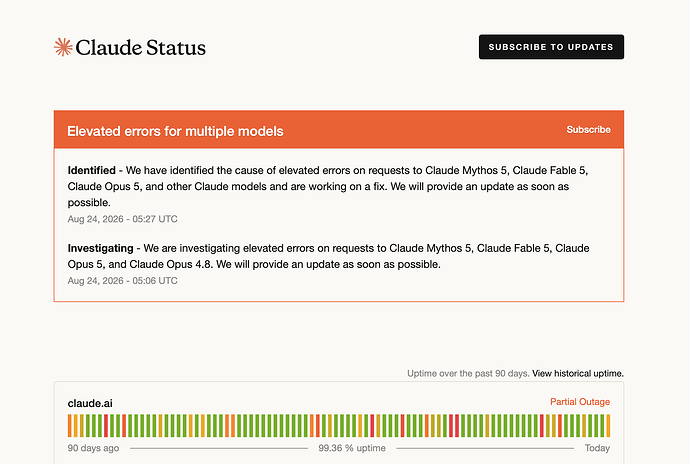Select the leftmost orange uptime bar of claude.ai

tap(70, 426)
